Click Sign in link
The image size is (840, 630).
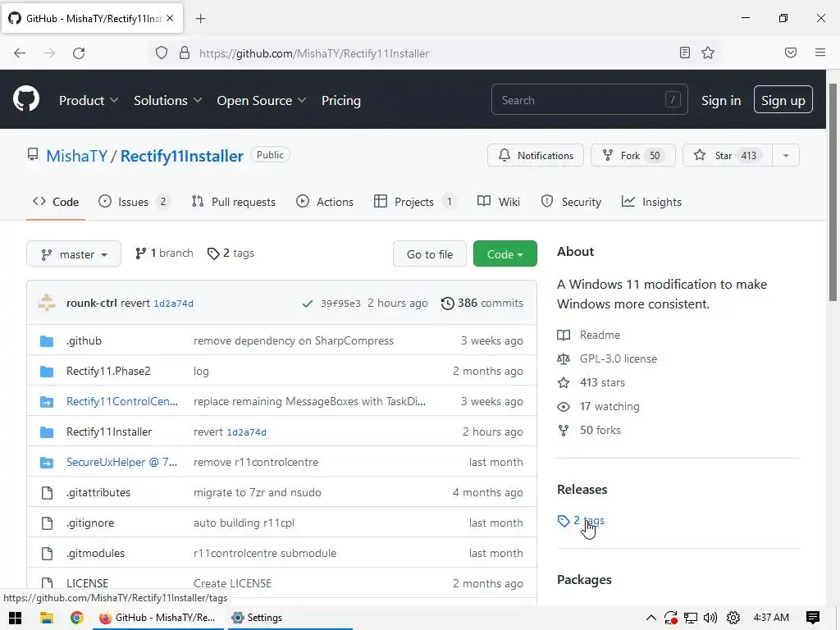pyautogui.click(x=721, y=100)
